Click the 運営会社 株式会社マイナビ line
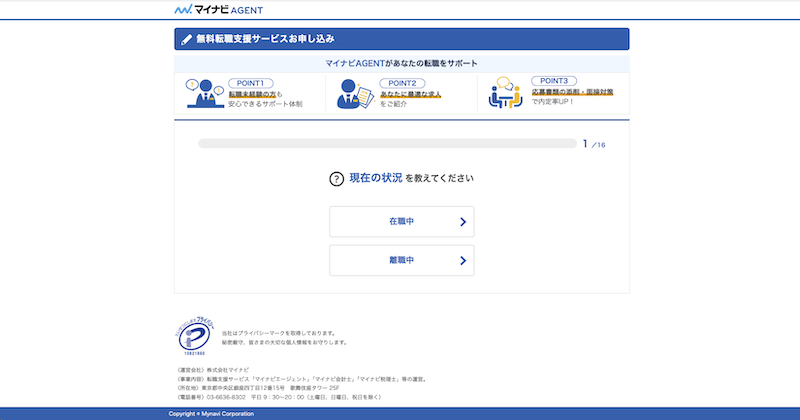 tap(213, 369)
